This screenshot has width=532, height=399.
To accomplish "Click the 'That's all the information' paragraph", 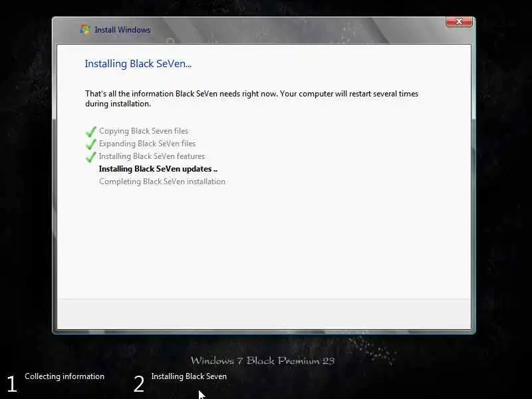I will click(252, 98).
